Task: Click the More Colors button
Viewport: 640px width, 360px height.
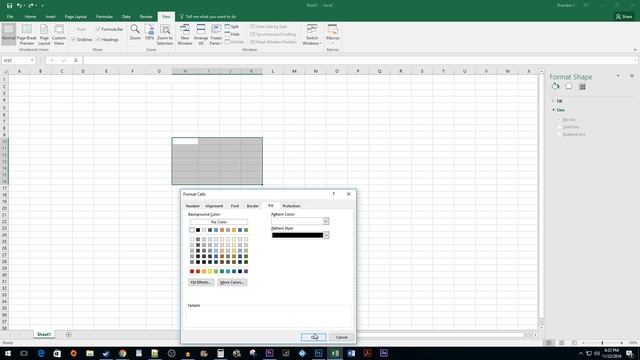Action: (x=232, y=282)
